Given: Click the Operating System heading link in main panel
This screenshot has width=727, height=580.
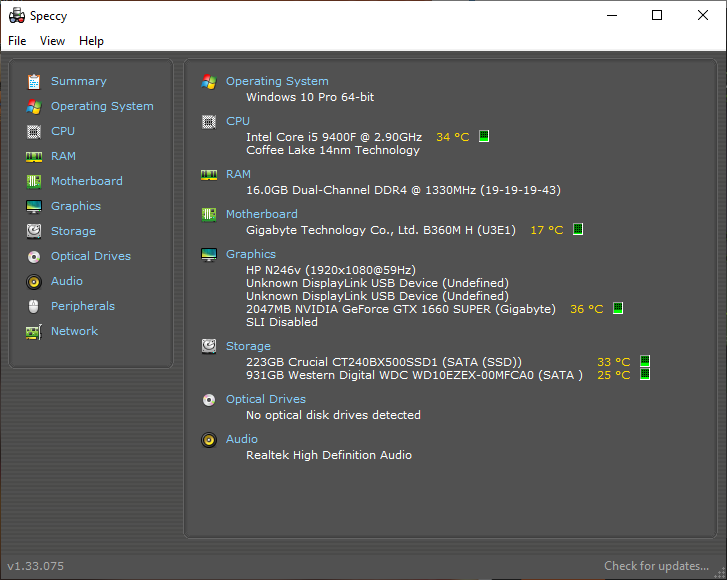Looking at the screenshot, I should tap(277, 81).
